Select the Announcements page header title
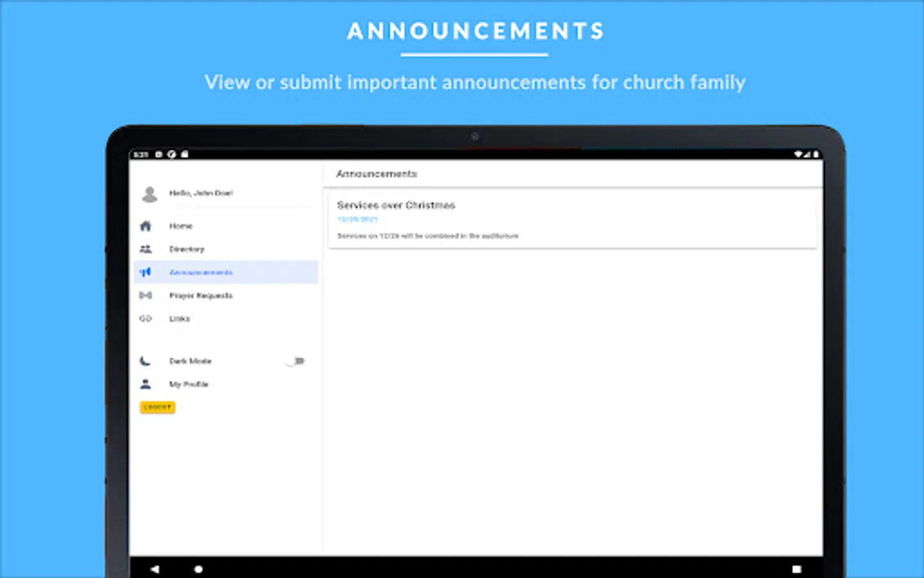The image size is (924, 578). [377, 174]
